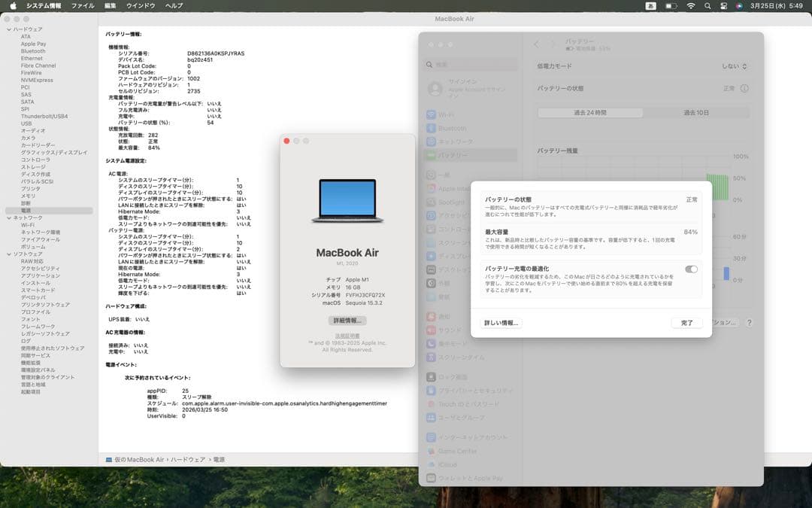812x508 pixels.
Task: Select 機能拡張 in the software tree
Action: 31,364
